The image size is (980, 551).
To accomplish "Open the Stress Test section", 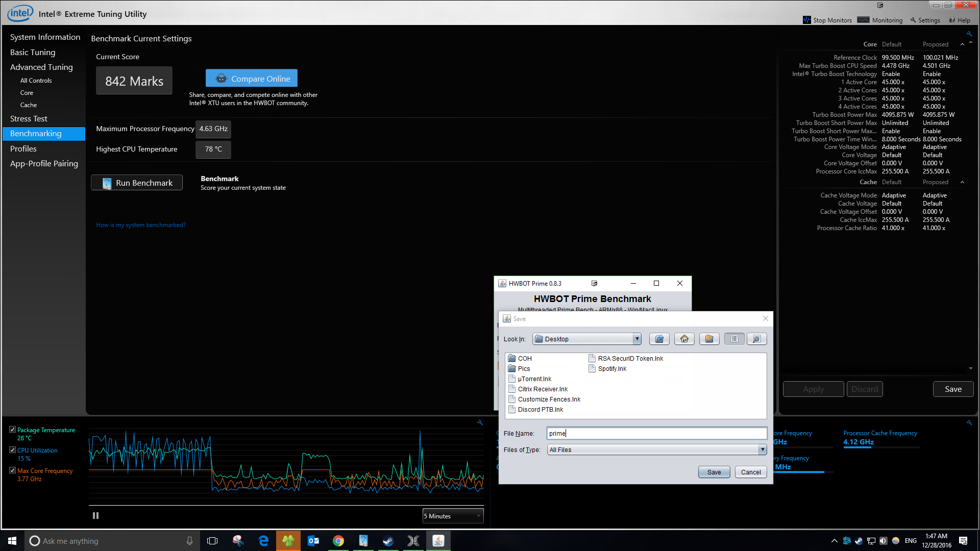I will [x=29, y=118].
